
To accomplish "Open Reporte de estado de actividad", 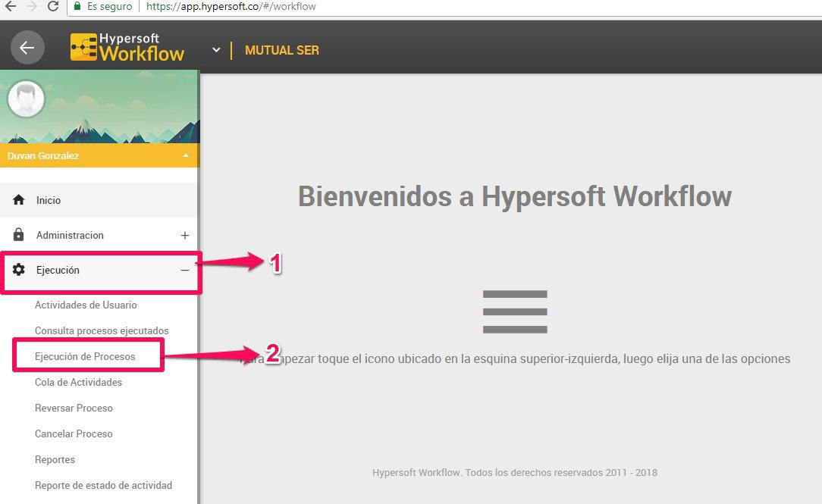I will click(x=103, y=485).
